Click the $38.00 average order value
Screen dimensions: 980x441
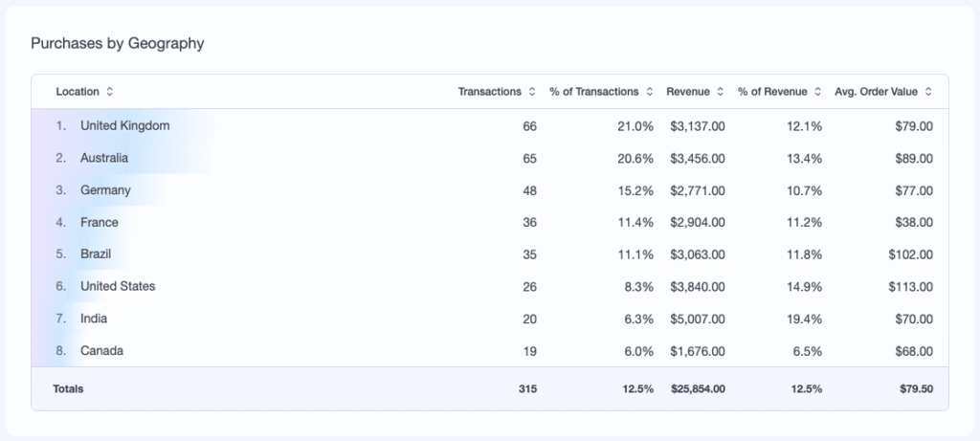[914, 222]
